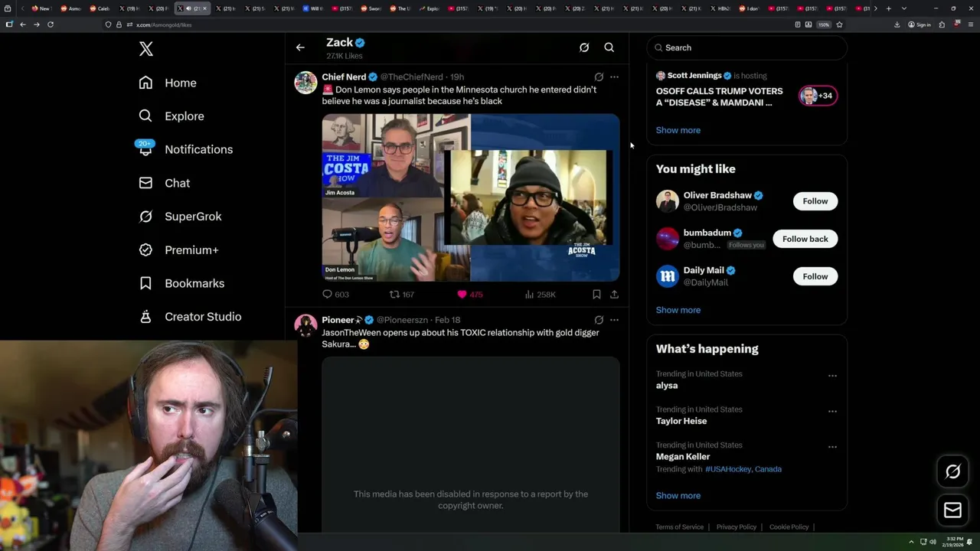Open Taylor Heise trending topic
This screenshot has width=980, height=551.
(681, 421)
